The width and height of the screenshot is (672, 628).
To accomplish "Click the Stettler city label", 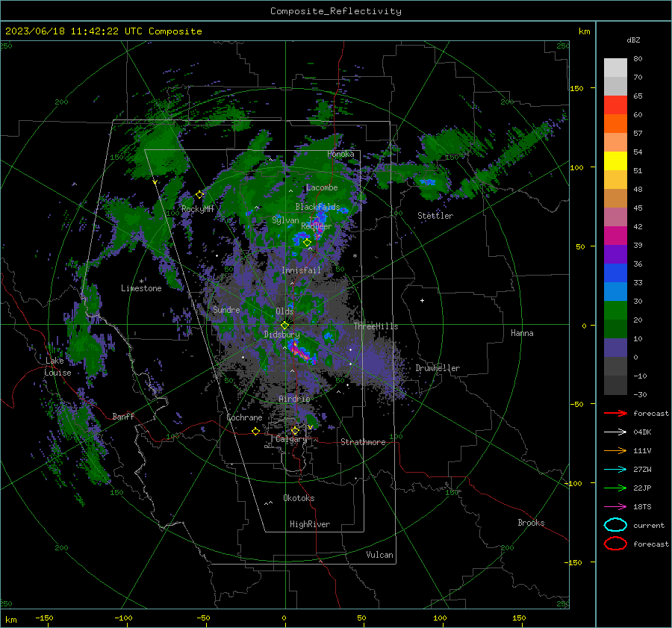I will click(435, 216).
